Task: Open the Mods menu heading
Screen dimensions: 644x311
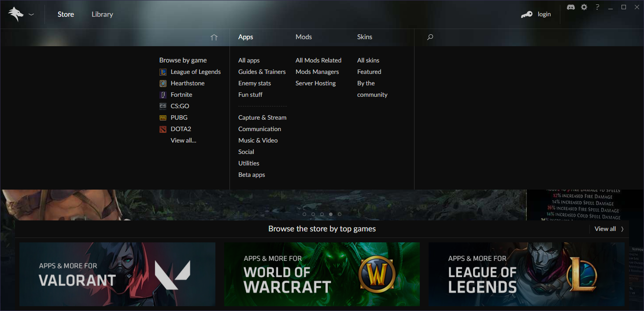Action: click(x=303, y=37)
